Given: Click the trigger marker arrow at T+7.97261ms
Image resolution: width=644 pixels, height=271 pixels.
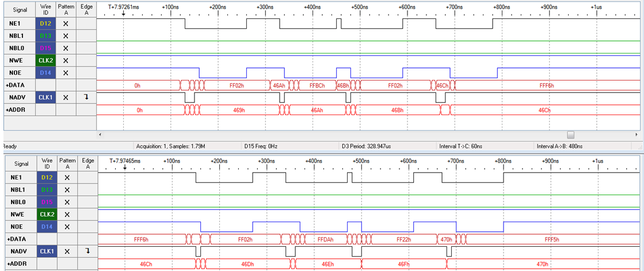Looking at the screenshot, I should [123, 14].
